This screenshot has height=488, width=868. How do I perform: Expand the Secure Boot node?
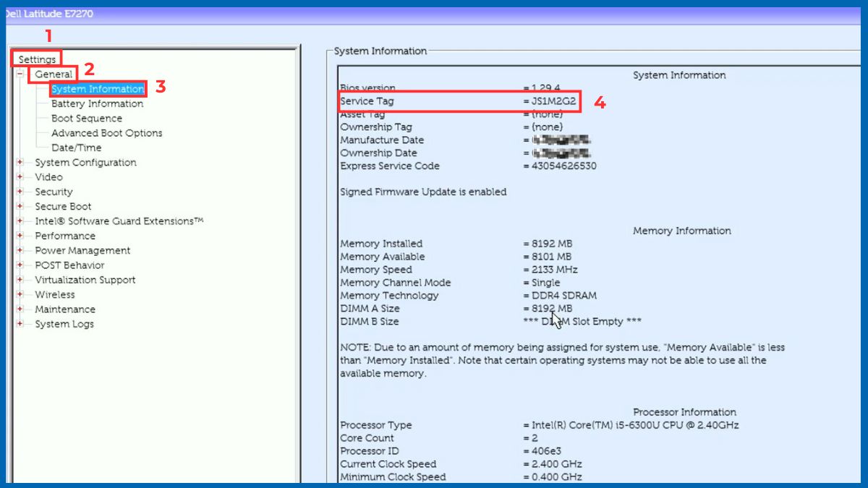point(20,206)
